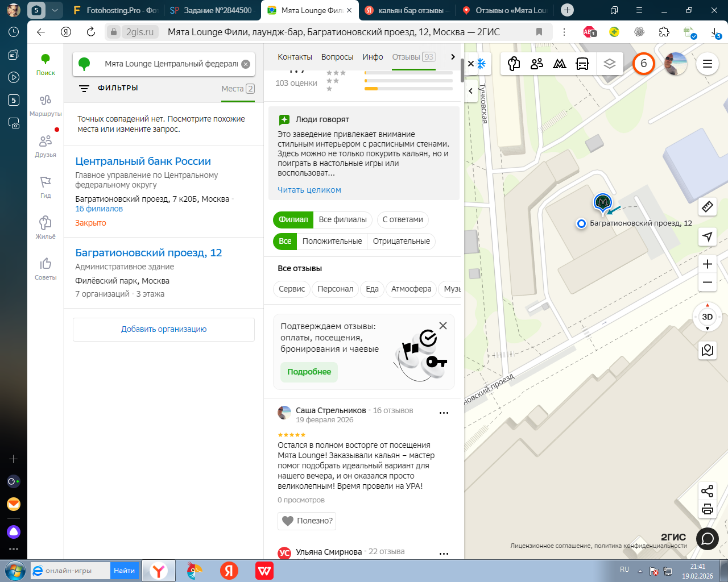Open the page menu three dots in the address bar
This screenshot has width=728, height=582.
click(x=564, y=32)
